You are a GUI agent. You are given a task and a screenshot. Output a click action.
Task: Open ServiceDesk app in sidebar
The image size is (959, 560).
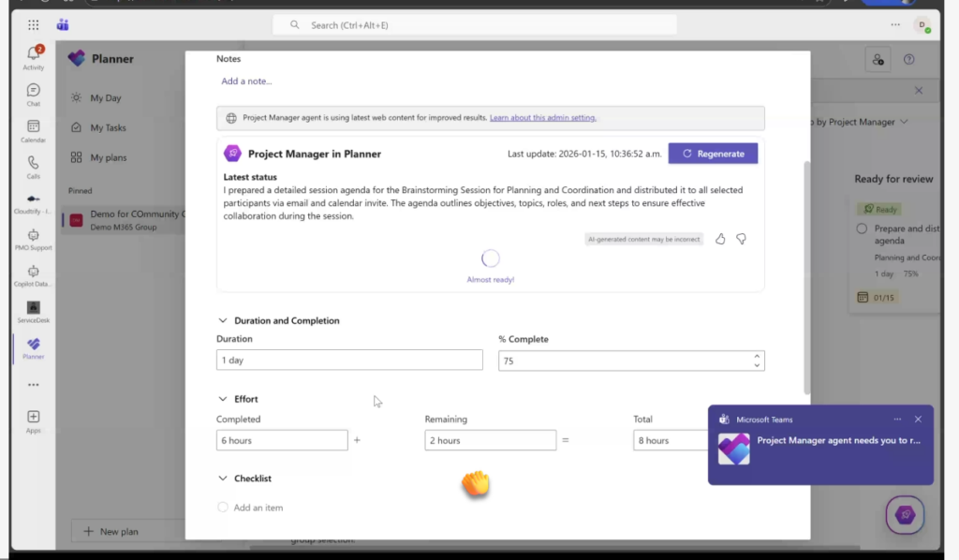(33, 312)
